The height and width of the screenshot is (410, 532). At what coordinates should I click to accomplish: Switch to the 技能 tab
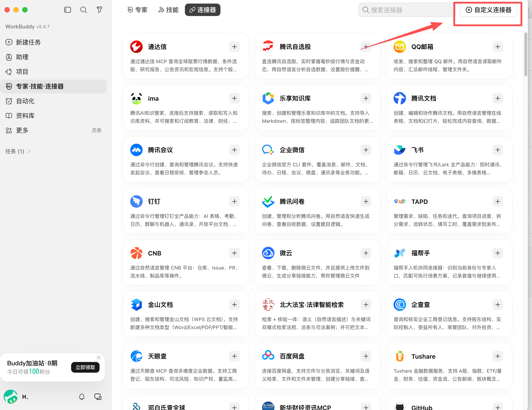coord(168,10)
